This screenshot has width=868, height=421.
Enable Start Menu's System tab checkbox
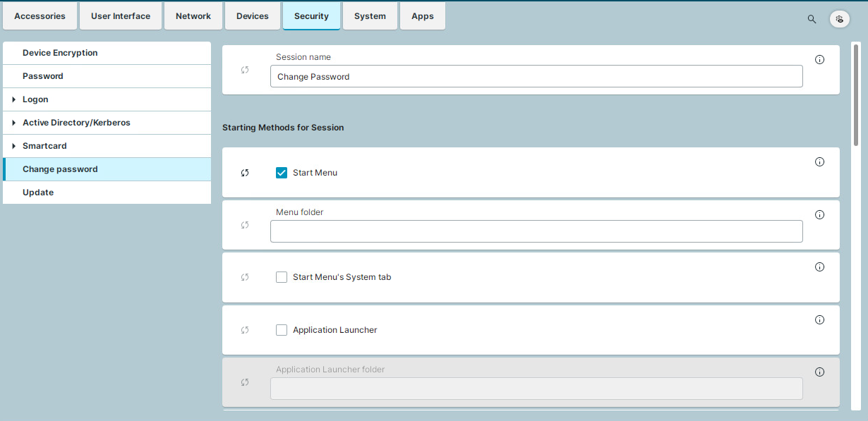[282, 277]
